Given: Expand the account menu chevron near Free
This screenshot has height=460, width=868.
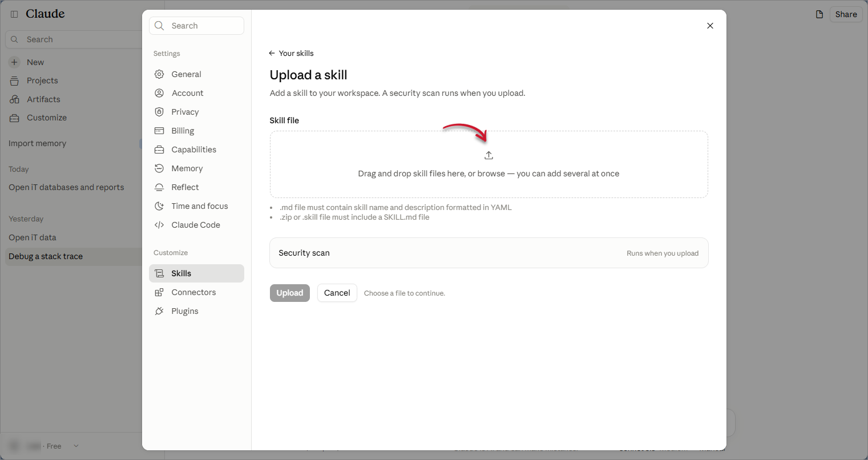Looking at the screenshot, I should coord(76,446).
